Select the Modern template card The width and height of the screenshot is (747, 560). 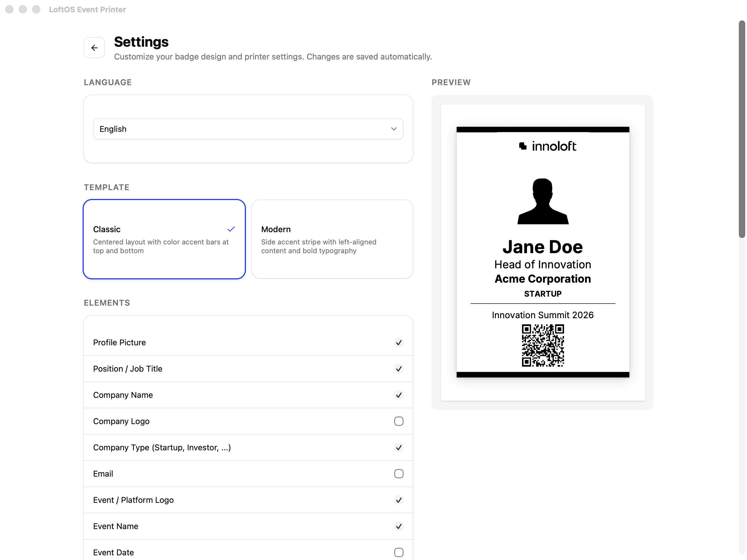332,239
